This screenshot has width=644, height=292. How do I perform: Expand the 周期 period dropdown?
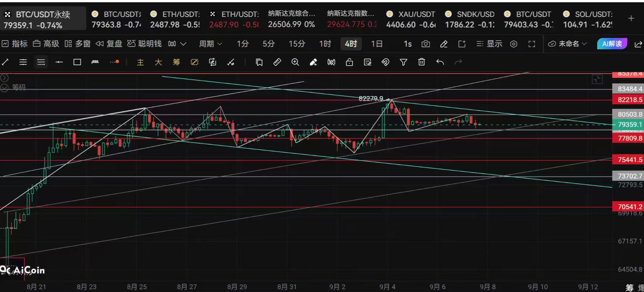211,44
